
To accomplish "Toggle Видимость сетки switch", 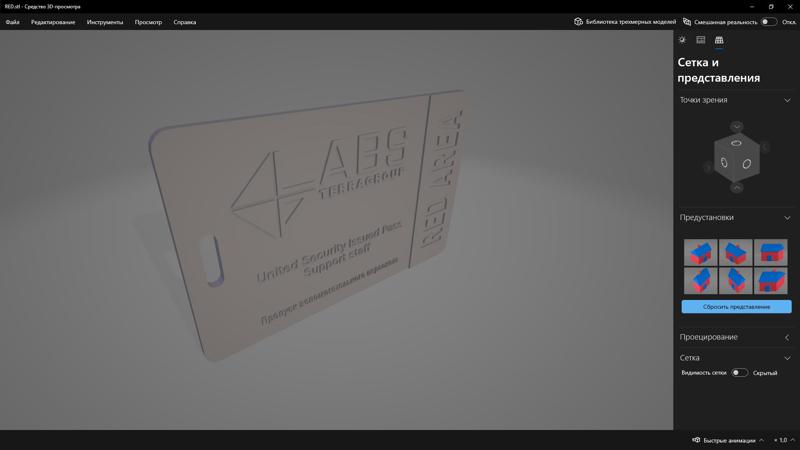I will [x=739, y=372].
